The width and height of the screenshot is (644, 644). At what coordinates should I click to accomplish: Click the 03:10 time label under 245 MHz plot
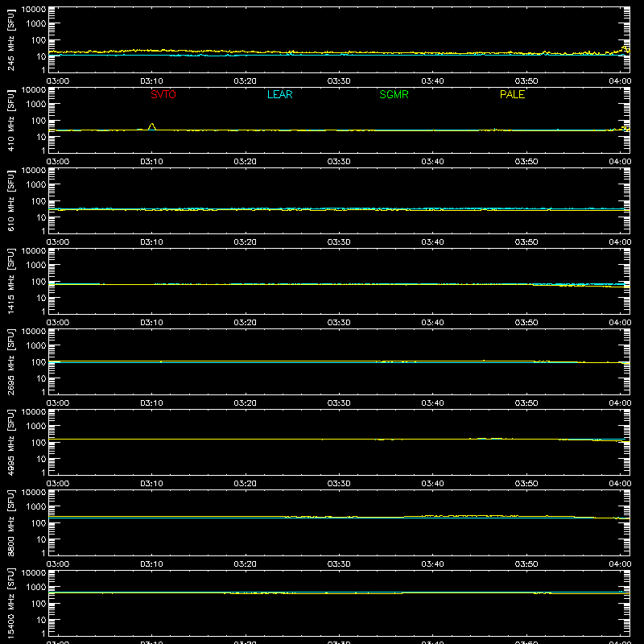coord(151,81)
